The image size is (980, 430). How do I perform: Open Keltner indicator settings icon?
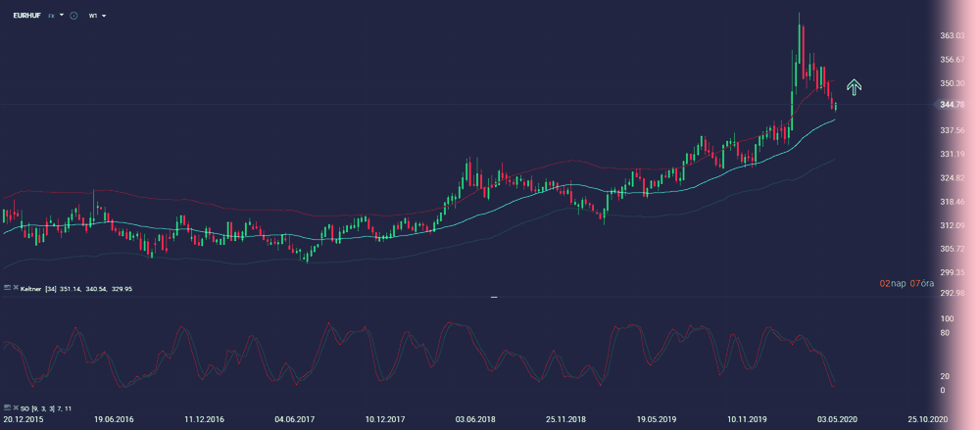tap(5, 288)
